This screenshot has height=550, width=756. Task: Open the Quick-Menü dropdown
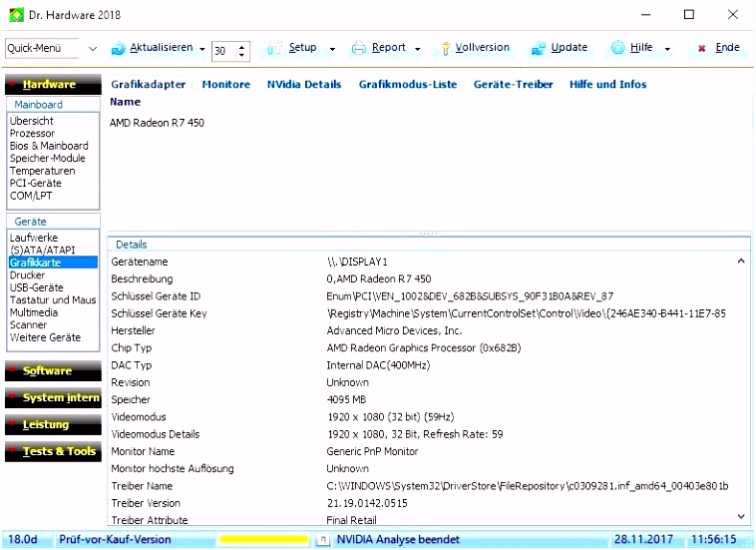point(93,49)
